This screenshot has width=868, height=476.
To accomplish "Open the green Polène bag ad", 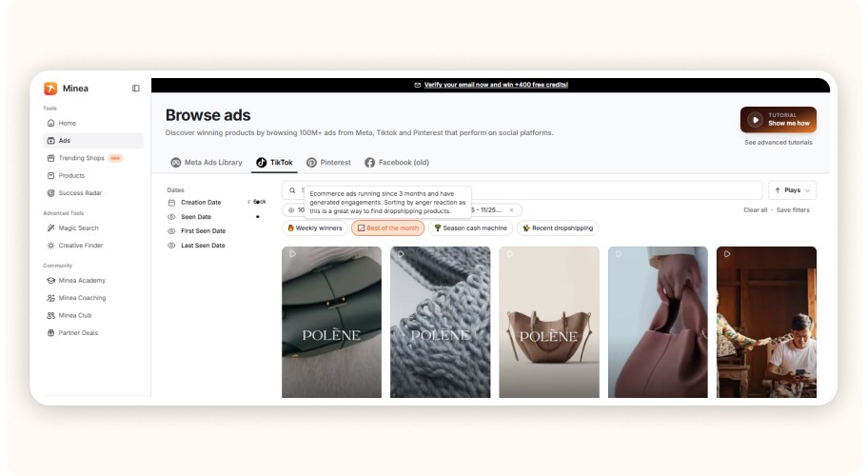I will (331, 322).
